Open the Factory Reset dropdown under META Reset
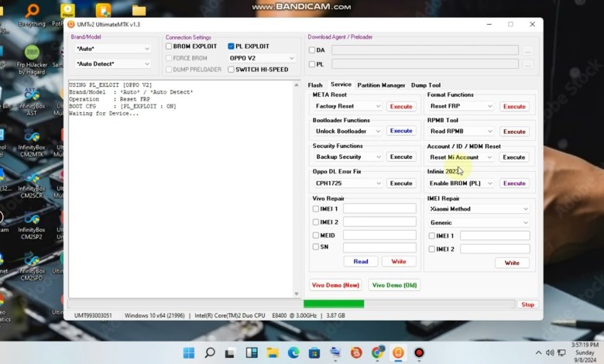Image resolution: width=604 pixels, height=364 pixels. pyautogui.click(x=348, y=106)
